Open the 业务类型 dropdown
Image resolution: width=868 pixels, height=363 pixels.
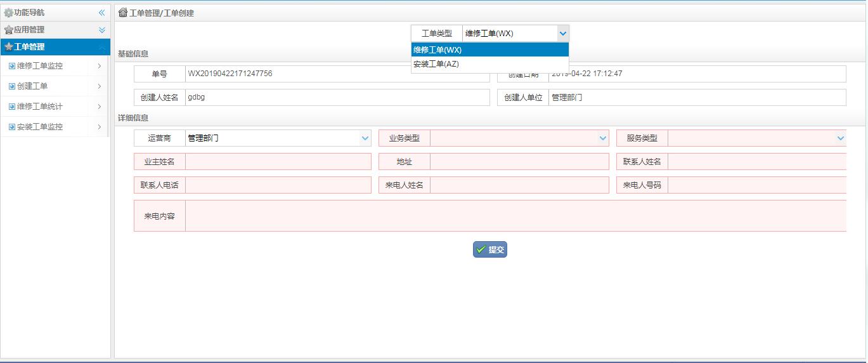click(x=602, y=138)
